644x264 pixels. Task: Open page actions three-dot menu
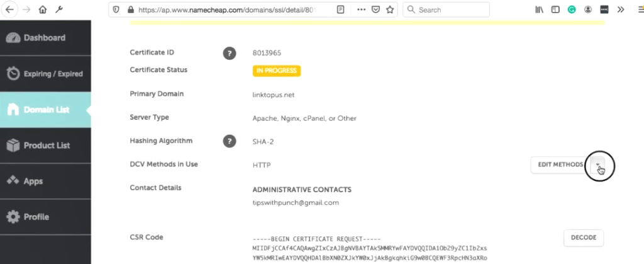coord(361,9)
